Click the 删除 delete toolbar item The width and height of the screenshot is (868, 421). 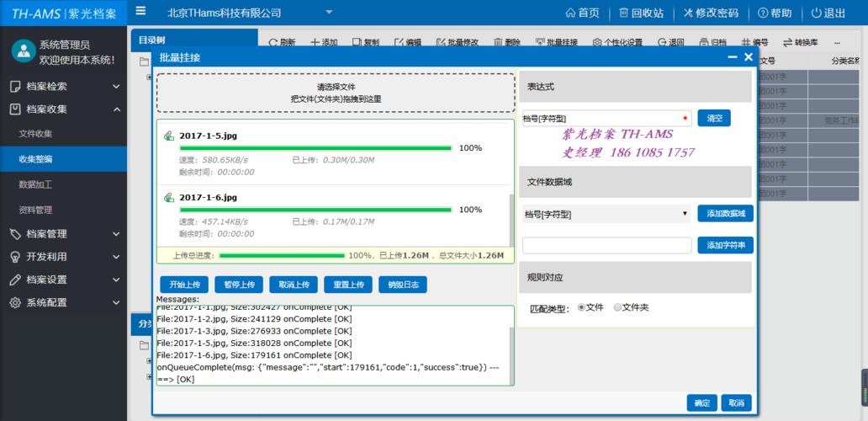507,43
